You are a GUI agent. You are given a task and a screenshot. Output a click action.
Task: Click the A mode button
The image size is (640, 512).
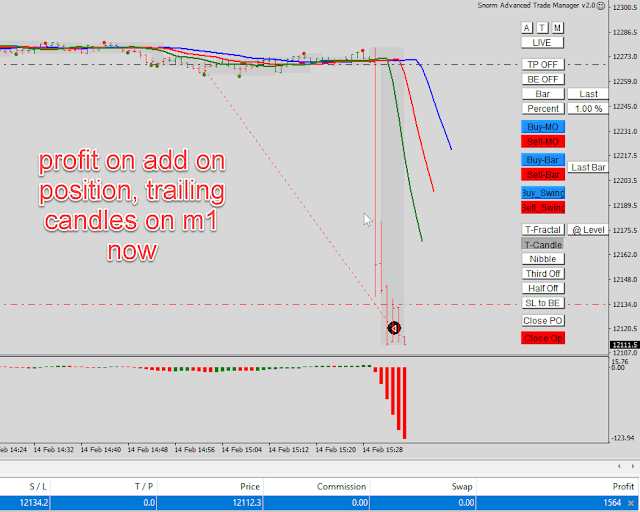pos(527,28)
